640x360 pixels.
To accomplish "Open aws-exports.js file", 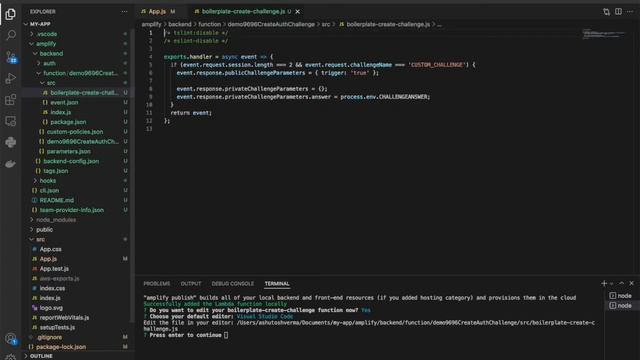I will point(60,278).
